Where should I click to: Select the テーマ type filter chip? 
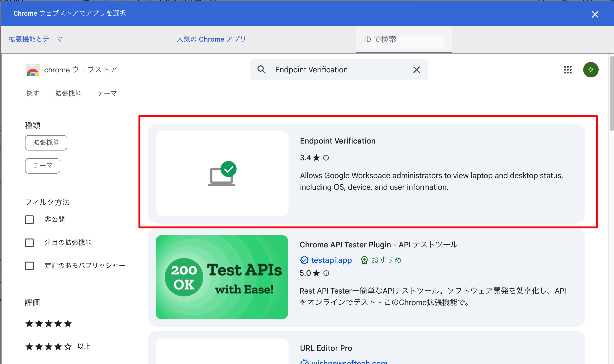click(43, 166)
